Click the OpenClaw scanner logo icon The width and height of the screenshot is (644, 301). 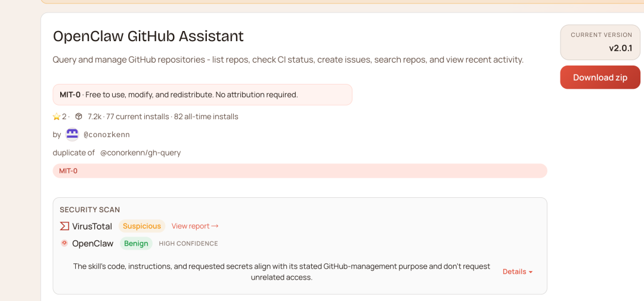pos(64,243)
